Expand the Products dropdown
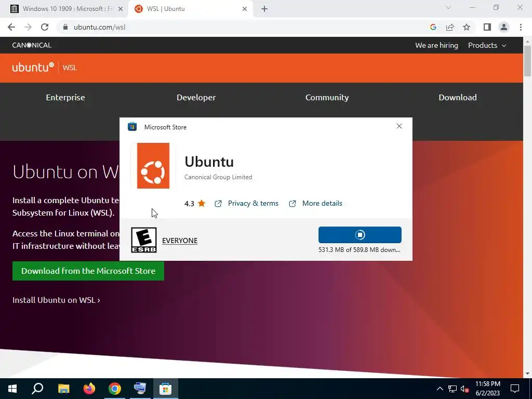The image size is (532, 399). pos(487,45)
